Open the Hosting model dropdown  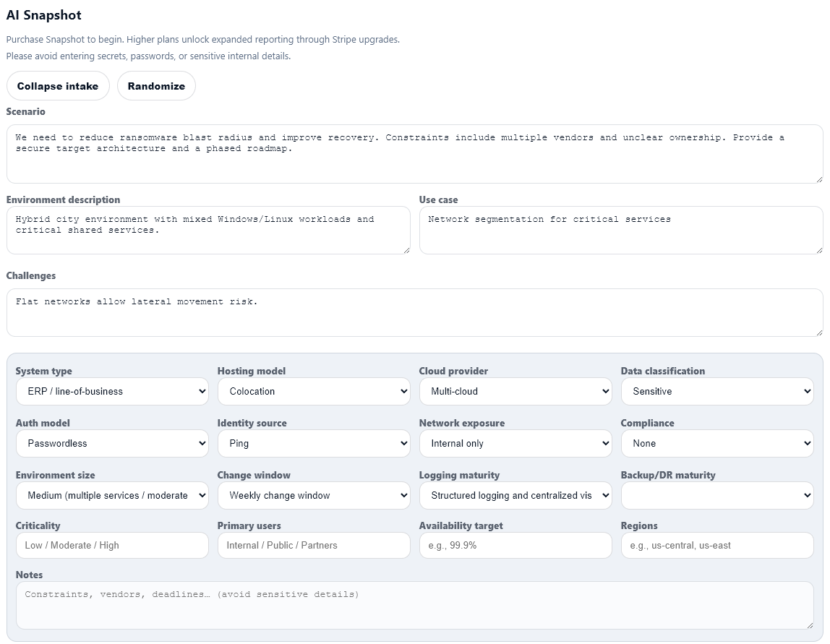click(314, 391)
